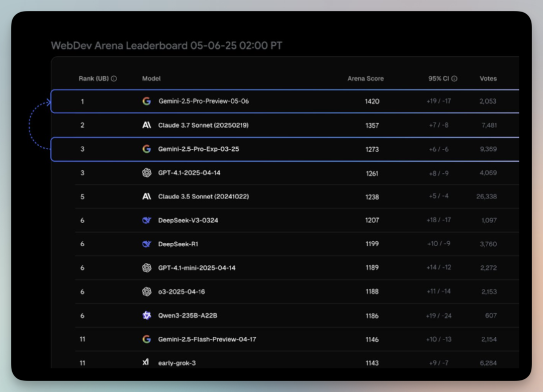Click the vote count 4,069
543x392 pixels.
click(x=488, y=172)
